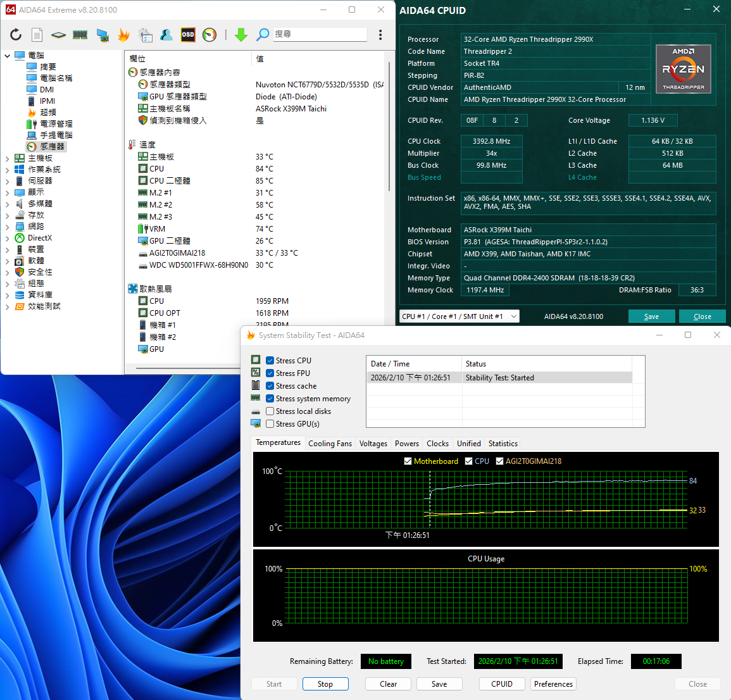Image resolution: width=731 pixels, height=700 pixels.
Task: Enable the Stress local disks checkbox
Action: (x=270, y=411)
